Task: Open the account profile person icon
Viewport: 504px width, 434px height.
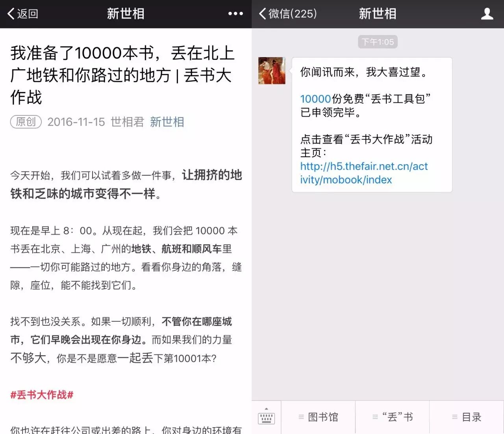Action: (487, 14)
